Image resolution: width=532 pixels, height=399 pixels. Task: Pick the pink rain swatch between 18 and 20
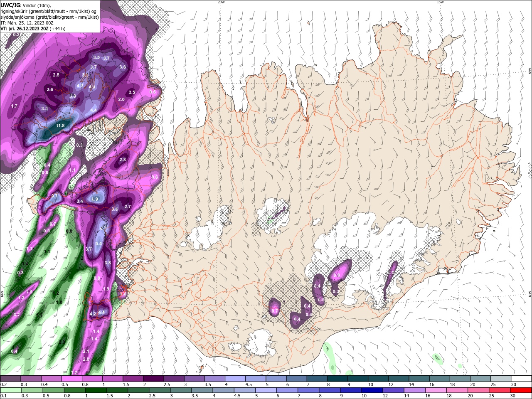[x=456, y=390]
